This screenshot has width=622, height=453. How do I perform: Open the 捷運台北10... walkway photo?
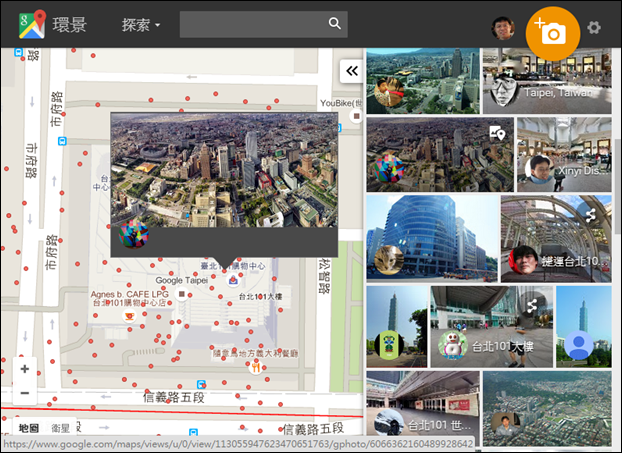tap(556, 238)
